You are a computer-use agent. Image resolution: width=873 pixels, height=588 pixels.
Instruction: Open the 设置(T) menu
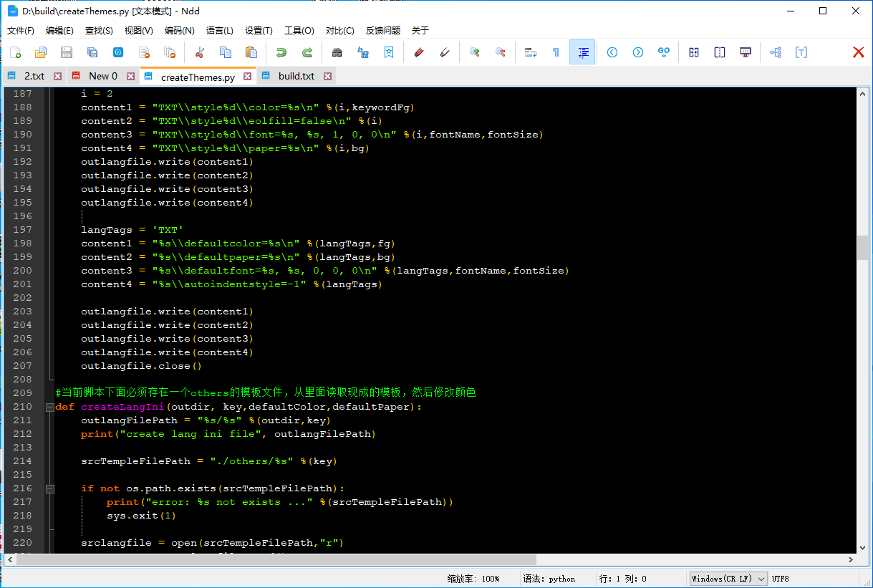(258, 30)
